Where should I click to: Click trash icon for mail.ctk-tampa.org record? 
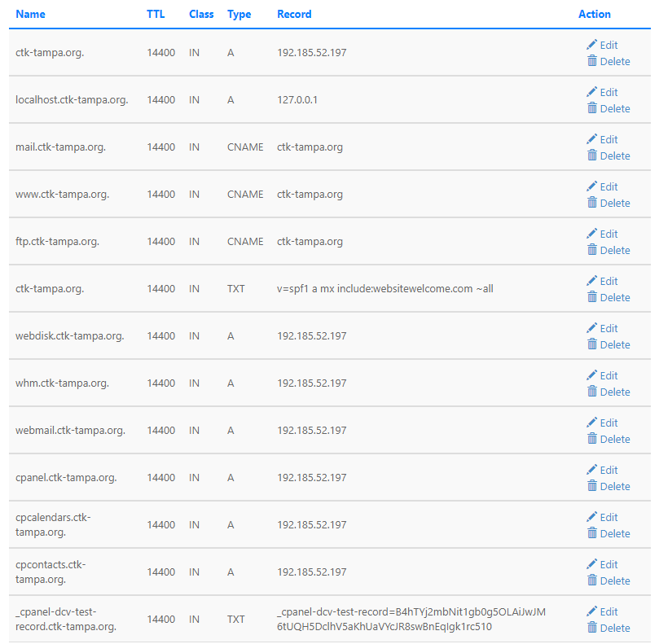tap(592, 156)
